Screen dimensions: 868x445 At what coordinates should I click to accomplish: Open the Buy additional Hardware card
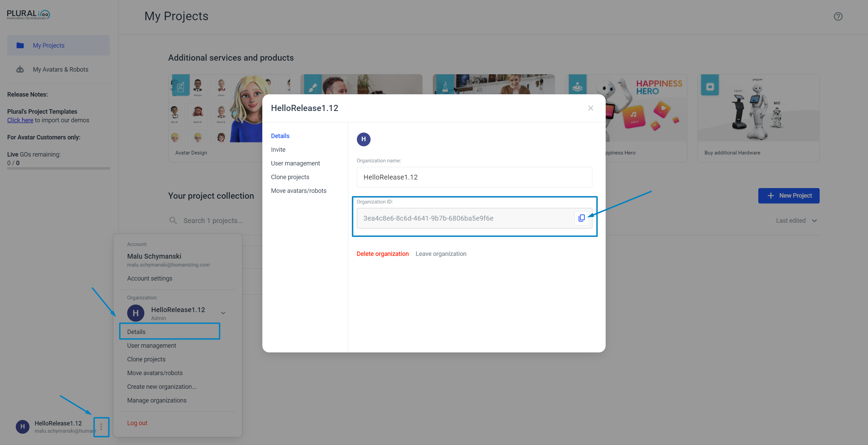click(x=758, y=118)
